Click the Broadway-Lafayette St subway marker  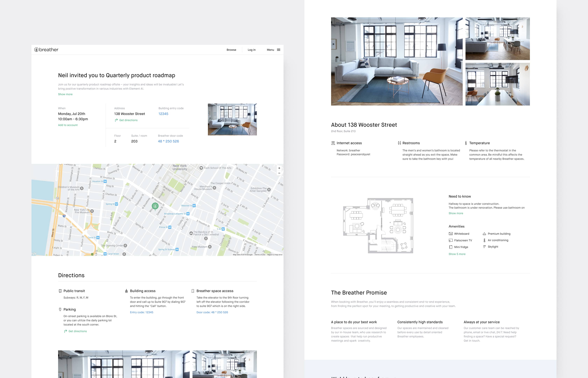(x=188, y=214)
